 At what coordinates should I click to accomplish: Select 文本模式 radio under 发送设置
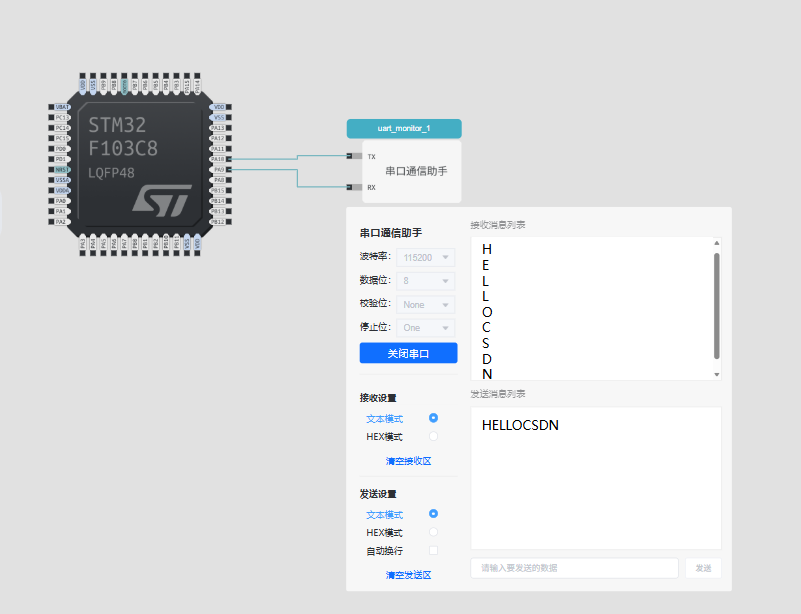[x=433, y=513]
